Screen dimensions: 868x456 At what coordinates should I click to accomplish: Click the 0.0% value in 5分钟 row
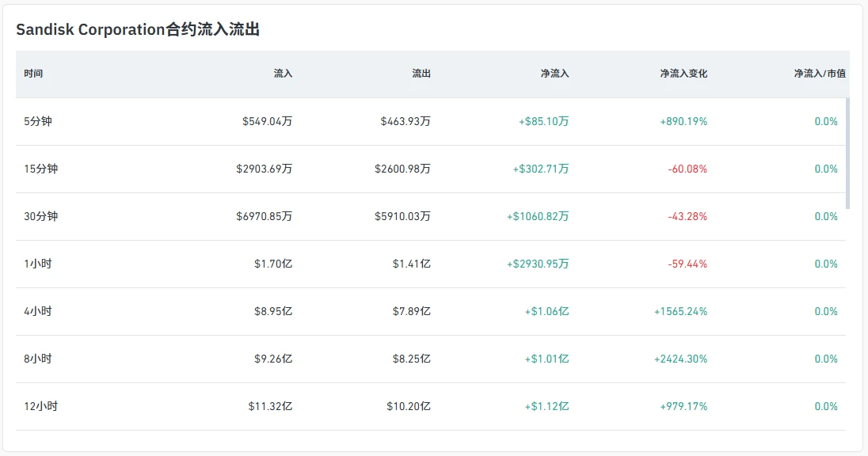coord(826,121)
